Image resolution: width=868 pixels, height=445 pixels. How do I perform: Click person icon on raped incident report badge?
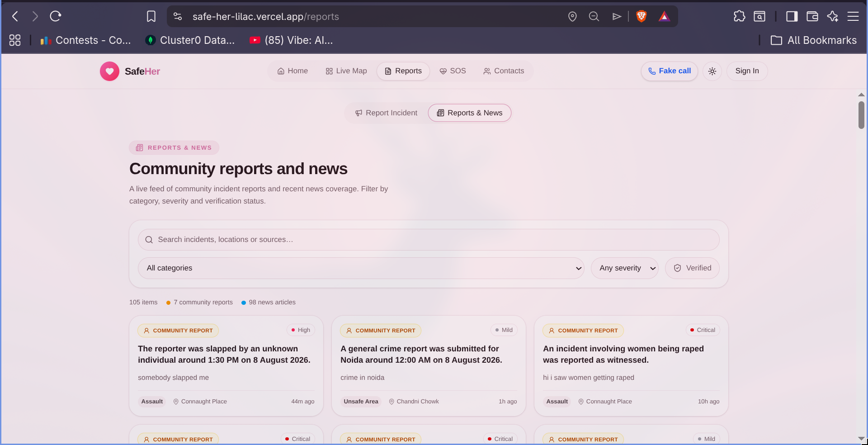pos(552,331)
